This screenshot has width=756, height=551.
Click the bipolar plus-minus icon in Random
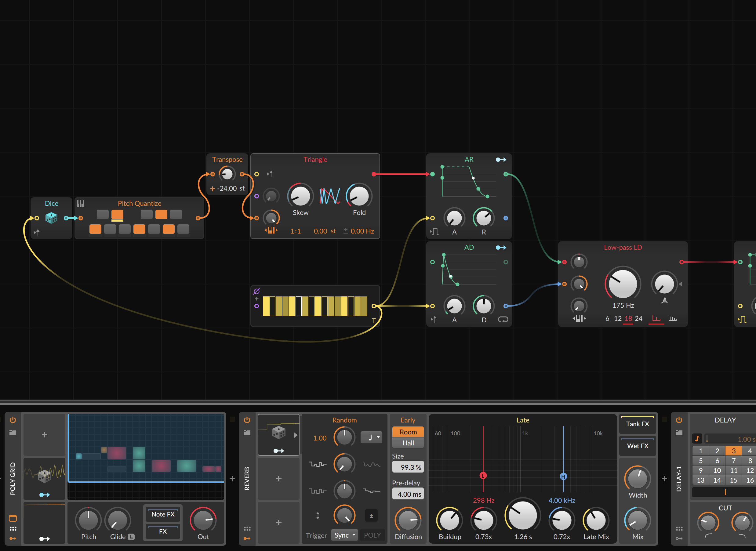point(371,516)
